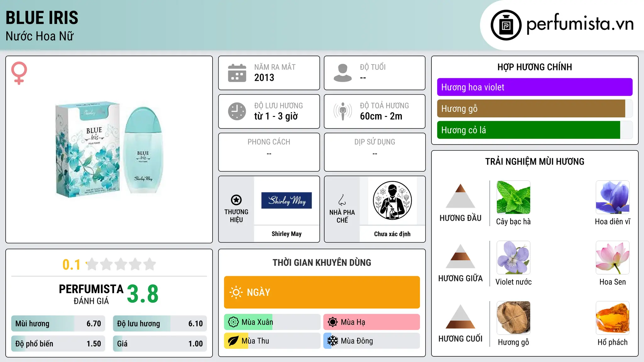Screen dimensions: 644x362
Task: Select the sillage icon beside Độ toả hương
Action: [343, 111]
